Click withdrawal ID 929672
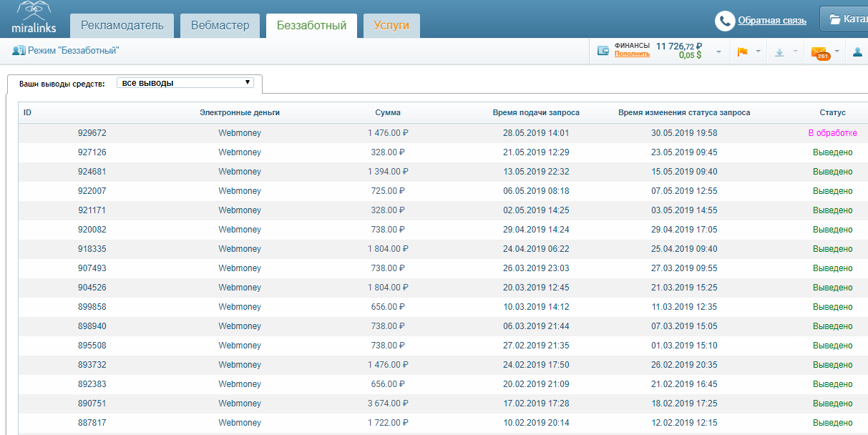 point(92,133)
